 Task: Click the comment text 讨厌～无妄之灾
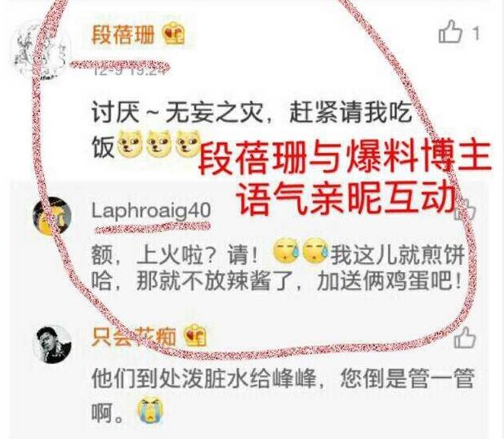tap(177, 113)
